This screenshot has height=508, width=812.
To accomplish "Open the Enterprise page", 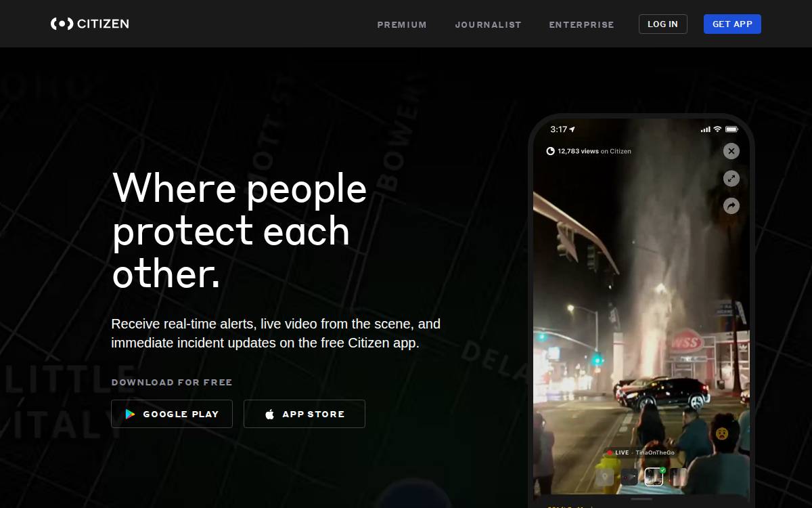I will click(x=581, y=24).
